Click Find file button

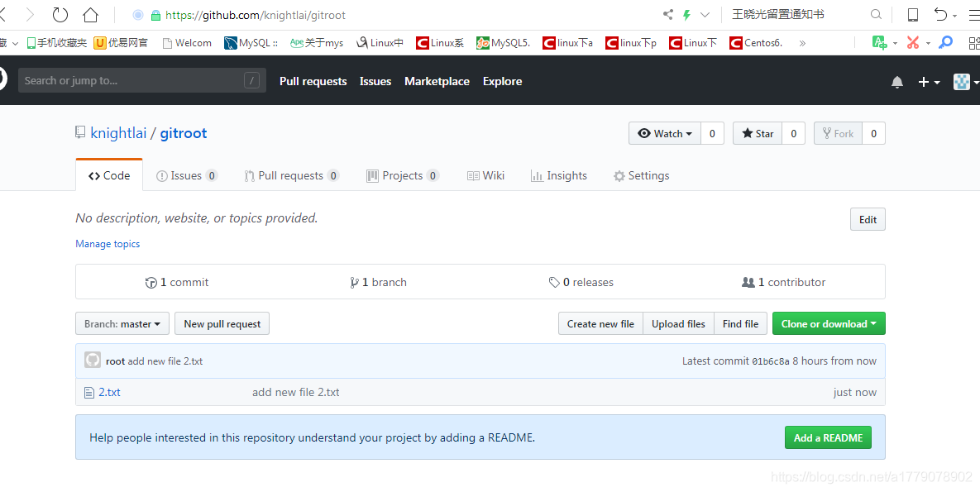tap(740, 324)
